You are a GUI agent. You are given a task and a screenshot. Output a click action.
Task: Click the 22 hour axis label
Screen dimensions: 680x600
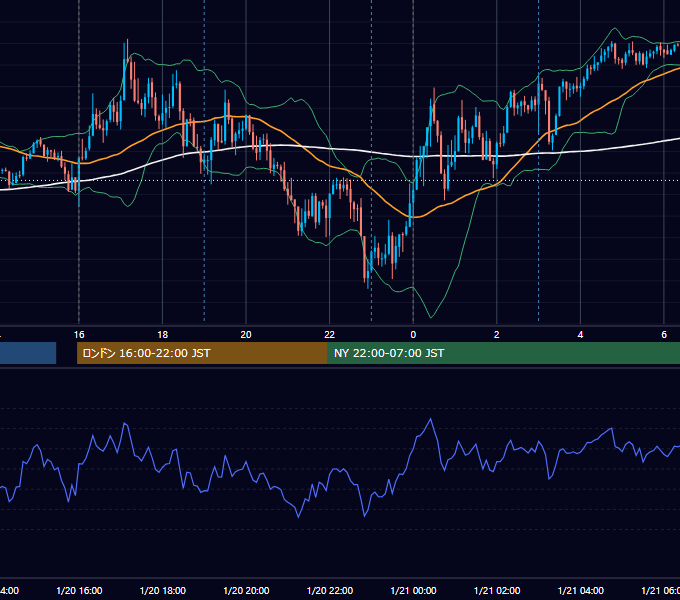tap(330, 335)
